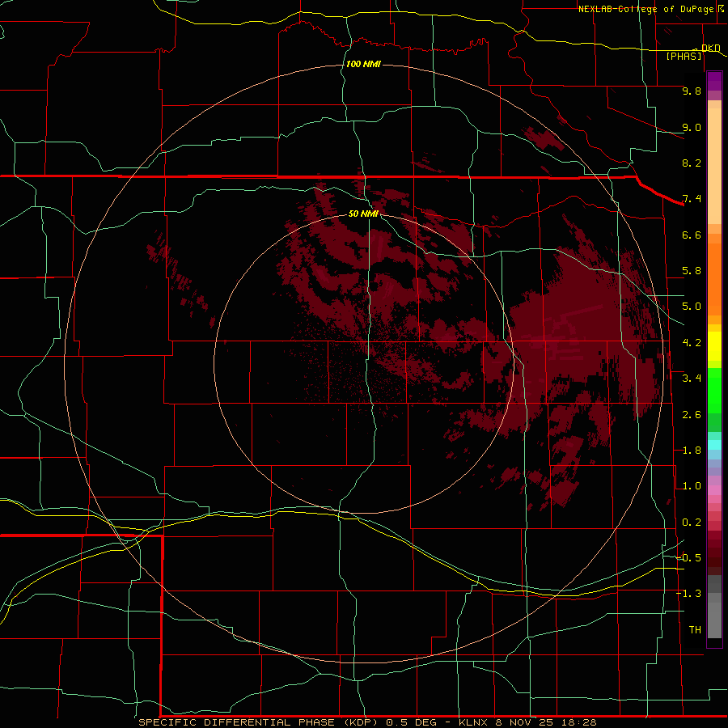The height and width of the screenshot is (728, 728).
Task: Click the 3.4 legend value
Action: click(x=692, y=379)
